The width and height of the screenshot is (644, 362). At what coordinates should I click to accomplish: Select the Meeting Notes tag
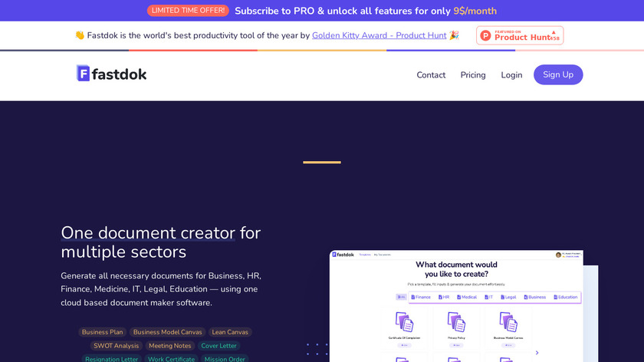(170, 346)
